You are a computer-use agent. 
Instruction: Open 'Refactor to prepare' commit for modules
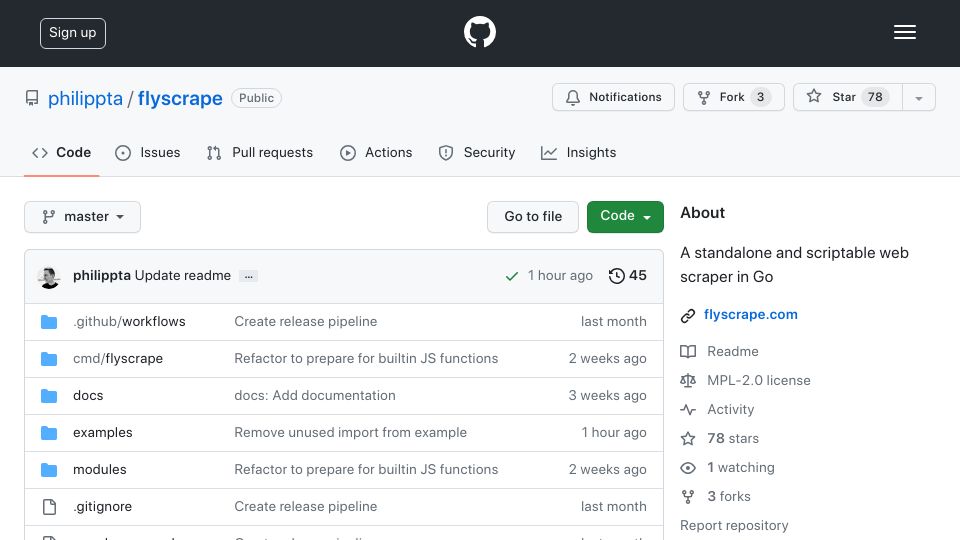[366, 470]
